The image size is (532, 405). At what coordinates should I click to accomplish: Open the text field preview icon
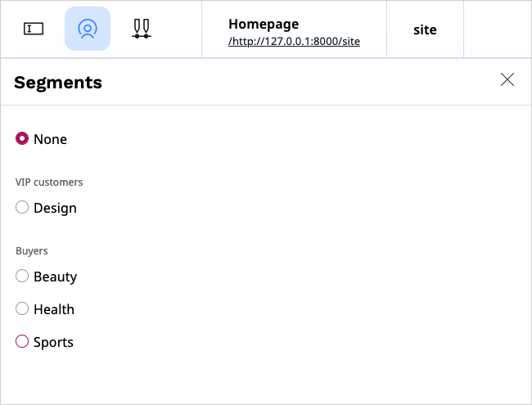click(34, 29)
